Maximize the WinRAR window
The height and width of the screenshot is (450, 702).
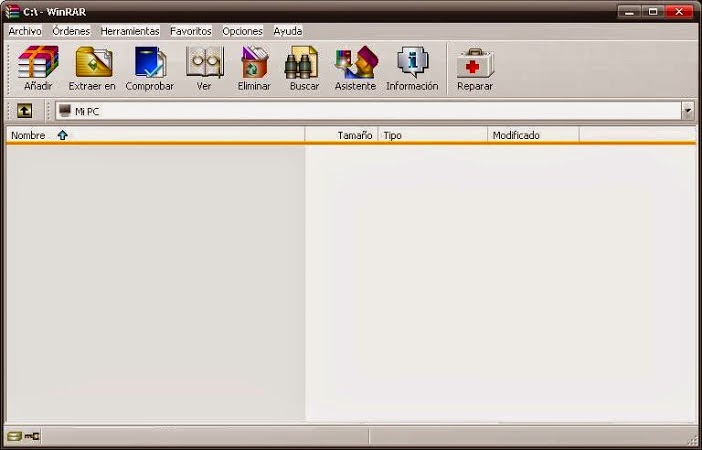coord(653,12)
